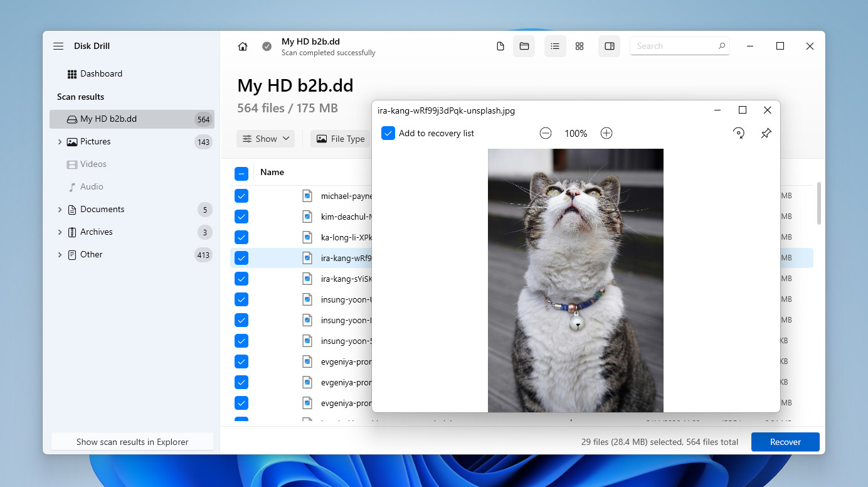Select grid thumbnails view icon

(x=580, y=46)
